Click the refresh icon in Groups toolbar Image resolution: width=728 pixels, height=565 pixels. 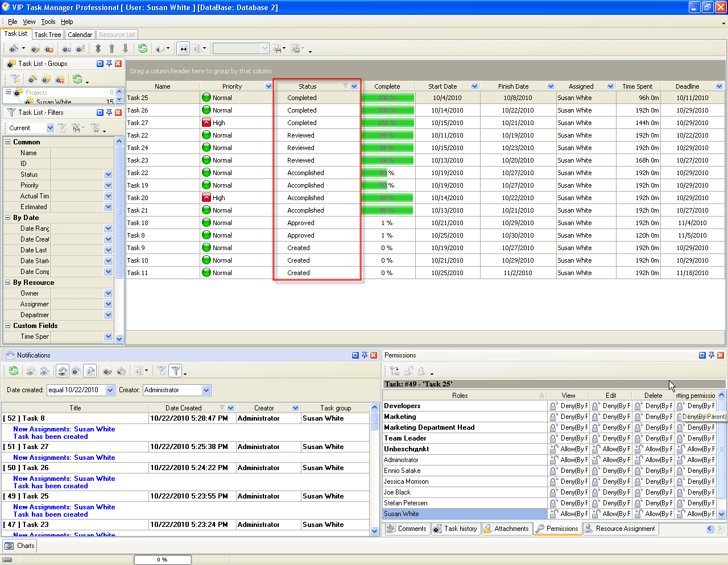click(77, 80)
